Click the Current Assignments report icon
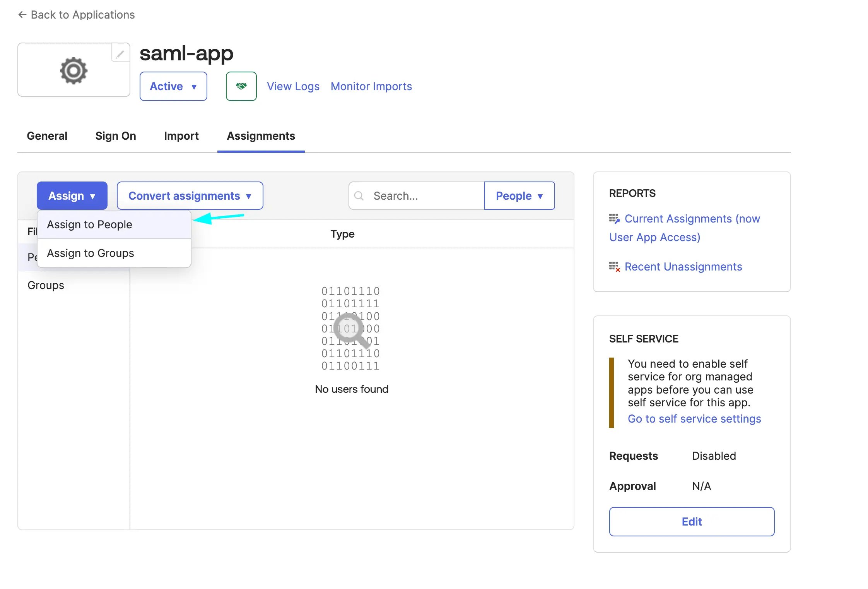 tap(614, 219)
